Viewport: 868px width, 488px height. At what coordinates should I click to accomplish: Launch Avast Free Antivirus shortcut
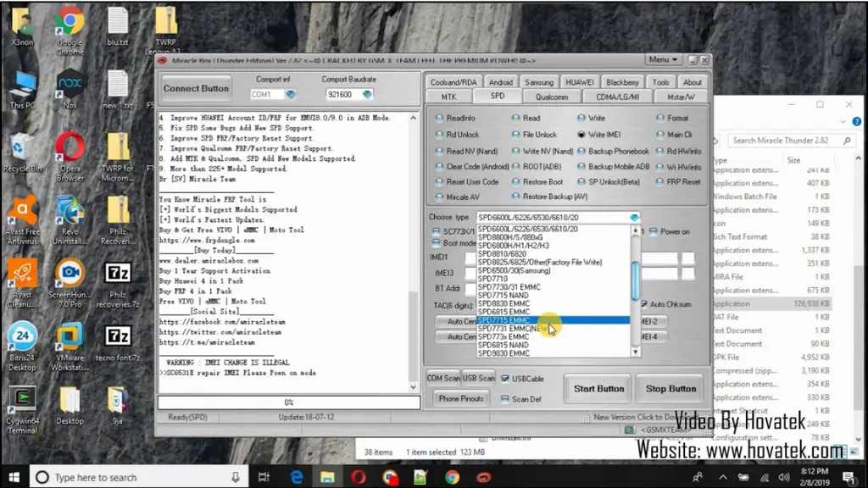pos(22,220)
